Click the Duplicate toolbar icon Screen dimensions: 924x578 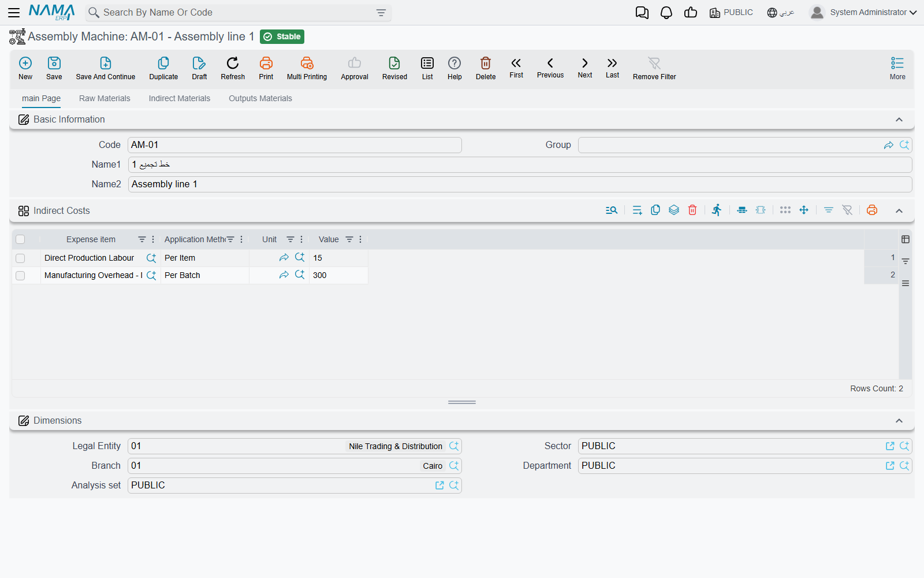click(163, 63)
